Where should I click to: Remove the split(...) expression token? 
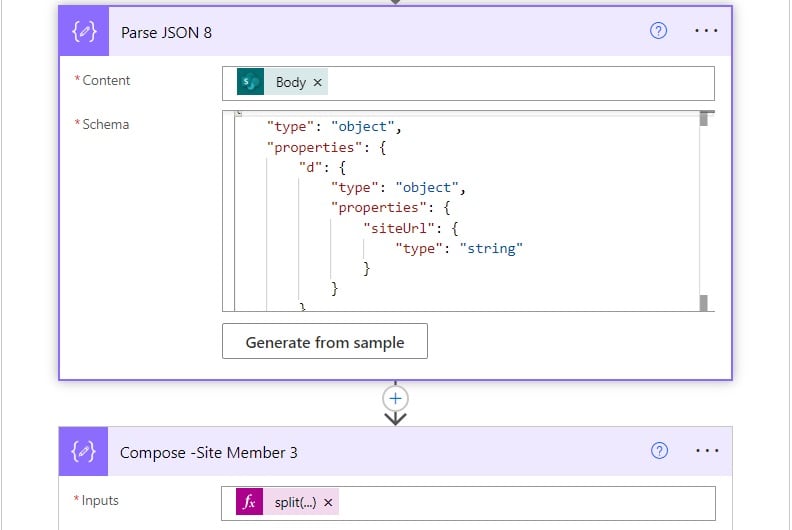[x=328, y=503]
